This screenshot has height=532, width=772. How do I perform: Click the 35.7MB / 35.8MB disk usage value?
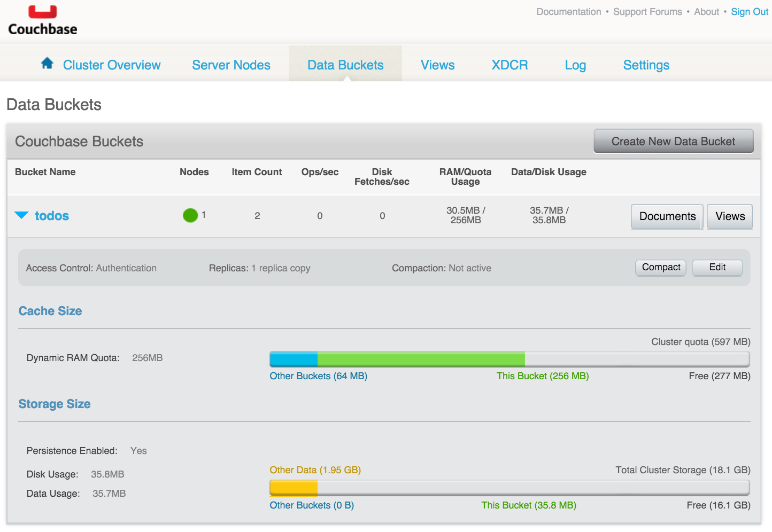point(549,215)
